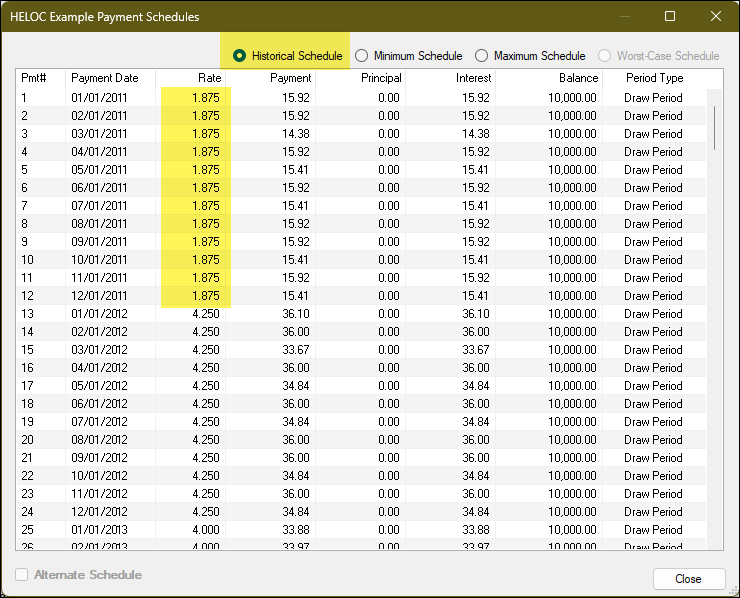Click the 14.38 interest cell

pos(474,134)
